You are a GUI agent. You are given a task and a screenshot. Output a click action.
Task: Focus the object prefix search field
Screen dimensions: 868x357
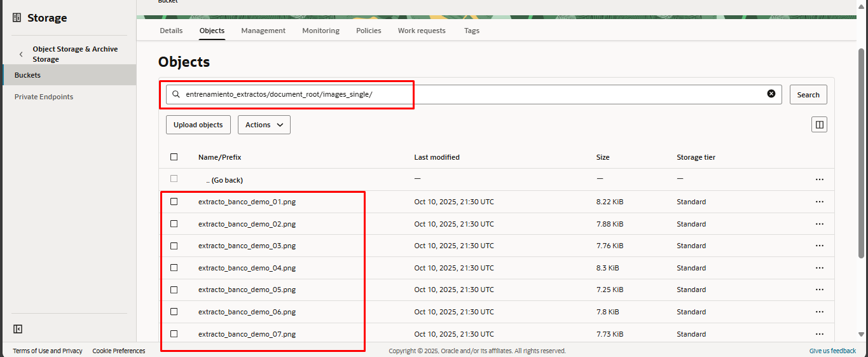point(474,94)
